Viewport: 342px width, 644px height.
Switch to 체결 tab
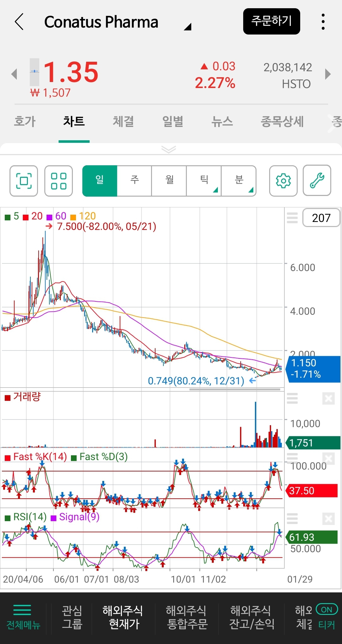[x=123, y=122]
